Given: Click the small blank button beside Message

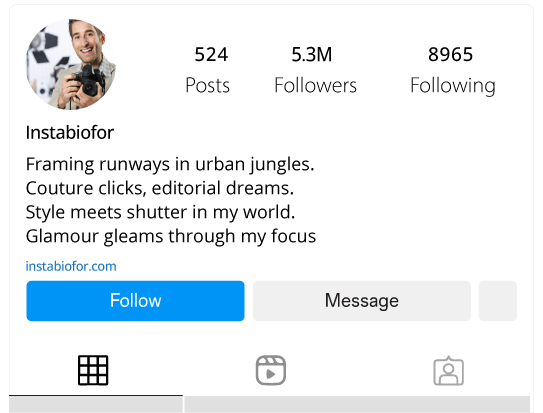Looking at the screenshot, I should [498, 300].
